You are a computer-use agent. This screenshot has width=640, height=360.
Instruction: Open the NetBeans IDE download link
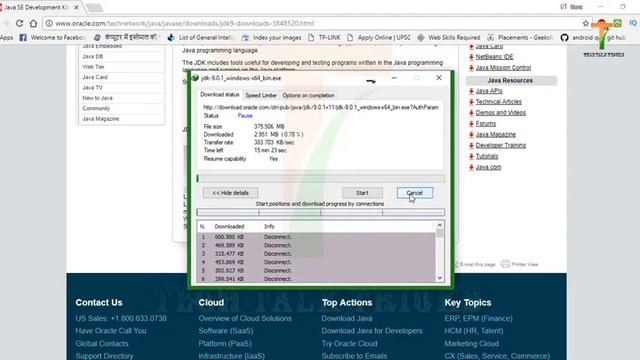494,57
